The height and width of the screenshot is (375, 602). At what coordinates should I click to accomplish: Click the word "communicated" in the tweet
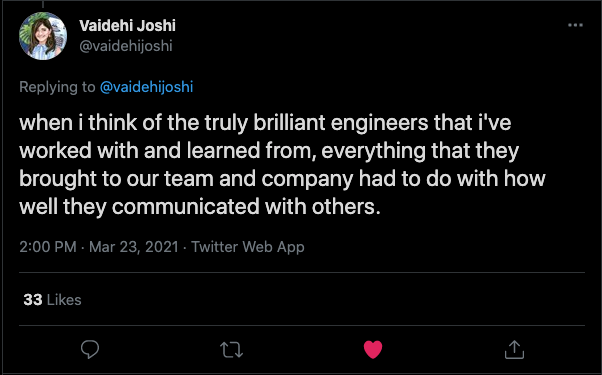(x=186, y=207)
